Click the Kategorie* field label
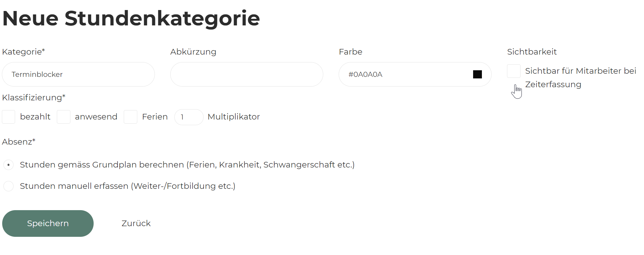This screenshot has width=644, height=255. point(24,52)
